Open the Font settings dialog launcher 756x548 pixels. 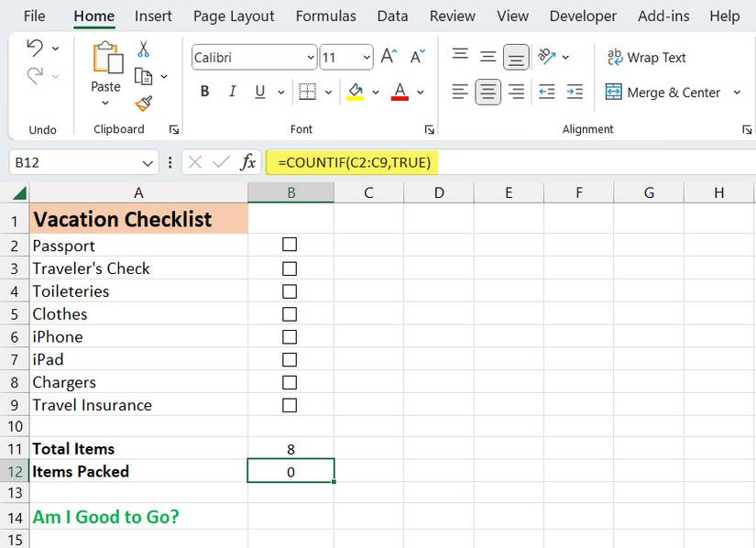tap(430, 129)
